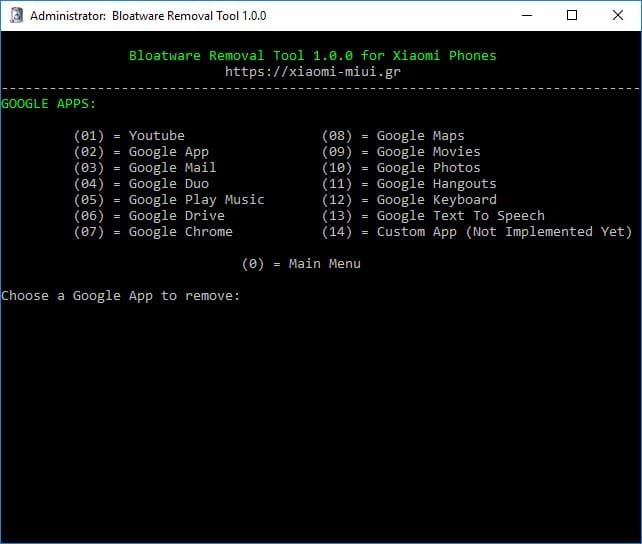Click the (03) Google Mail entry
The image size is (642, 544).
point(145,168)
